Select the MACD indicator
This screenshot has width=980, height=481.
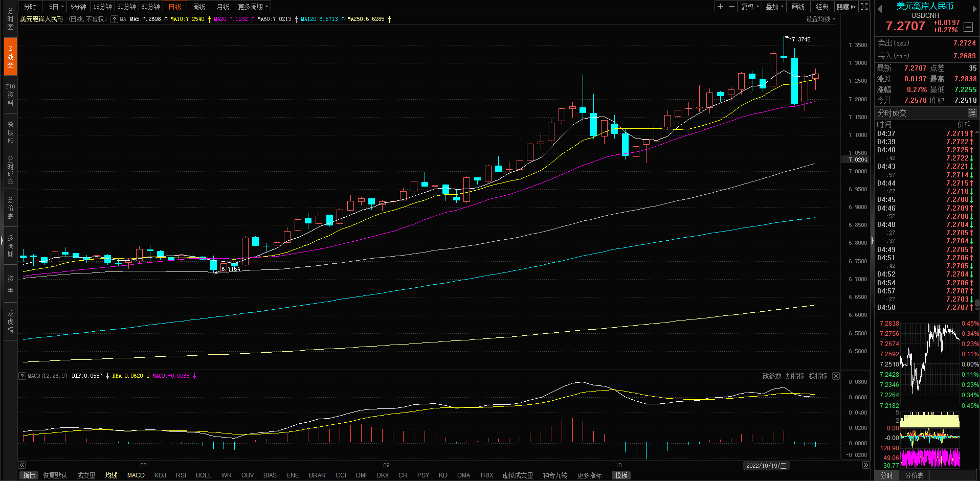point(136,475)
